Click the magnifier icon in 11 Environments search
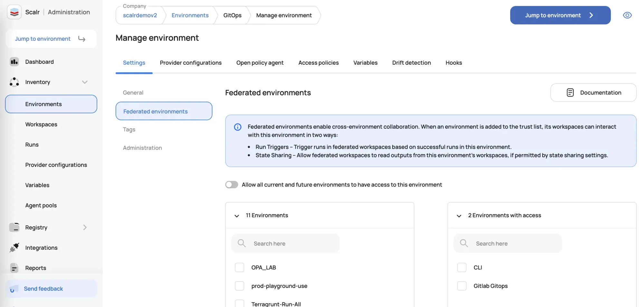This screenshot has height=307, width=644. coord(241,243)
